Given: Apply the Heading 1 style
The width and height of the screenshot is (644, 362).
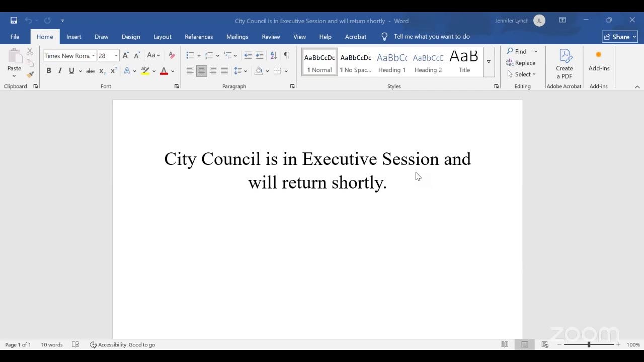Looking at the screenshot, I should pos(392,62).
